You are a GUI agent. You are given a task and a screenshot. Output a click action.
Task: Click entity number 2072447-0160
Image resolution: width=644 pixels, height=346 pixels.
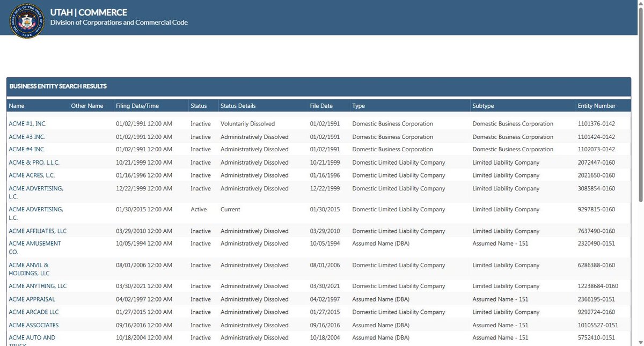pyautogui.click(x=596, y=163)
